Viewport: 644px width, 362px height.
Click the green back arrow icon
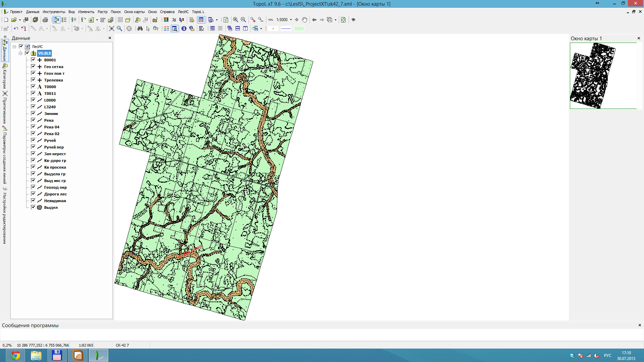314,20
